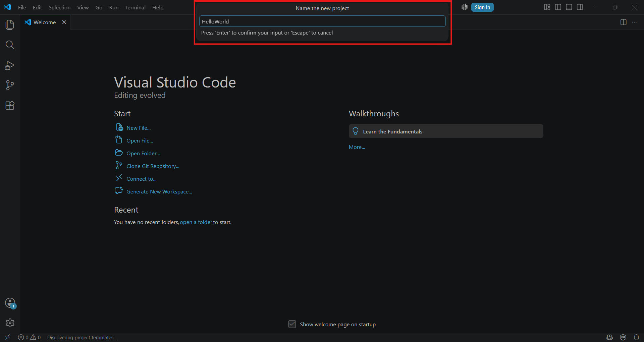The image size is (644, 342).
Task: Click the Open File... link
Action: (140, 140)
